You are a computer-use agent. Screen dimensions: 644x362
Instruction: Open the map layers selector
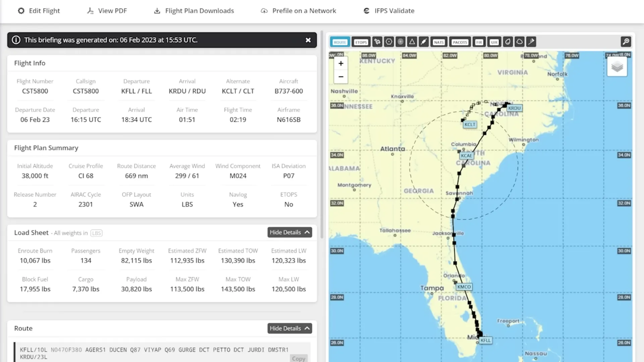[617, 66]
